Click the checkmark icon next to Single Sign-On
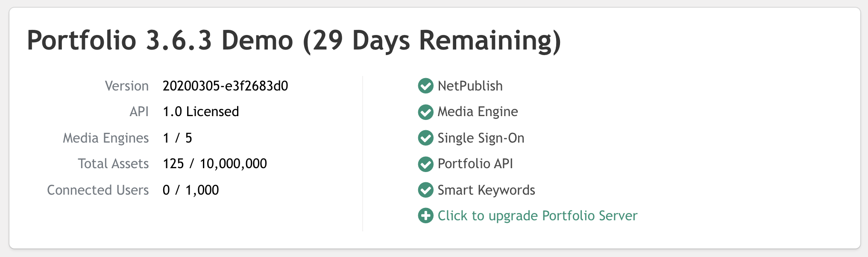The width and height of the screenshot is (868, 257). 425,138
